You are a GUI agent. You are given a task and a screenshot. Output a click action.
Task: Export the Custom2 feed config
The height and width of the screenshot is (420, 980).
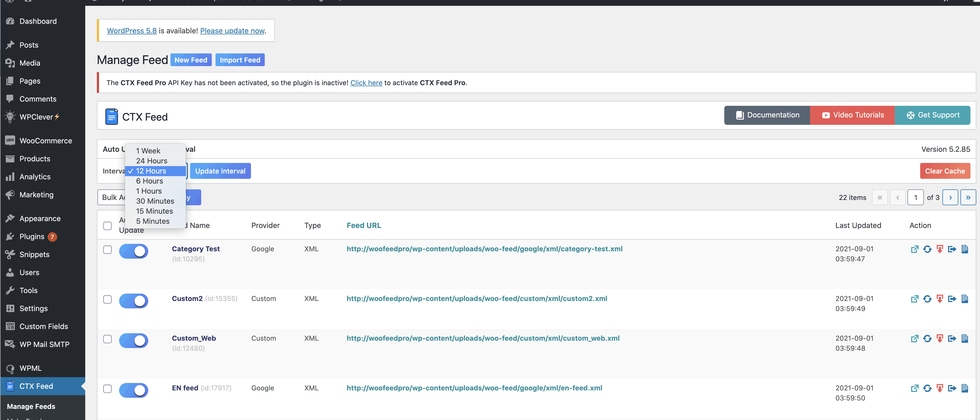click(x=952, y=299)
